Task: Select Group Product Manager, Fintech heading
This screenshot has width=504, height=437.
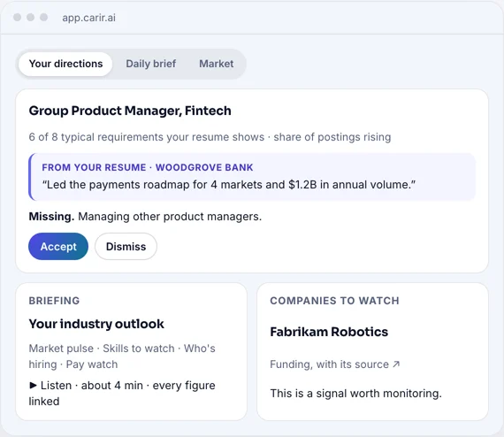Action: [x=130, y=111]
